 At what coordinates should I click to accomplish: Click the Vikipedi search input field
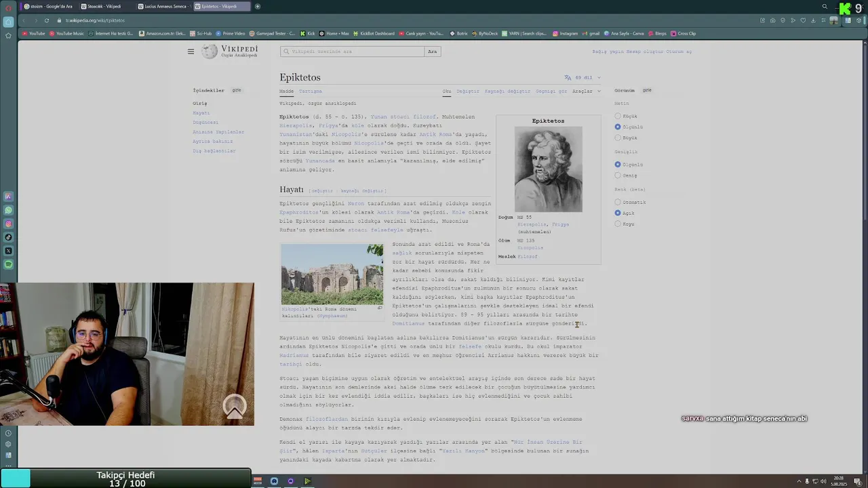click(x=353, y=52)
